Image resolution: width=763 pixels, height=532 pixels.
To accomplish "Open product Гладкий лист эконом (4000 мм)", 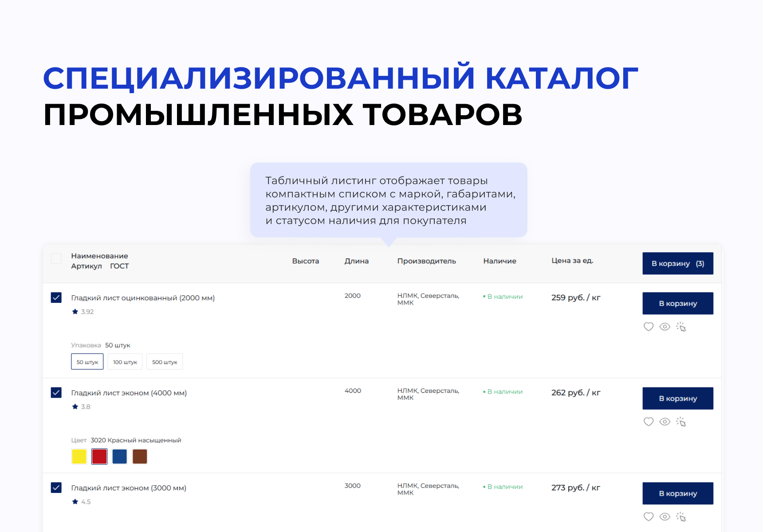I will pos(129,393).
